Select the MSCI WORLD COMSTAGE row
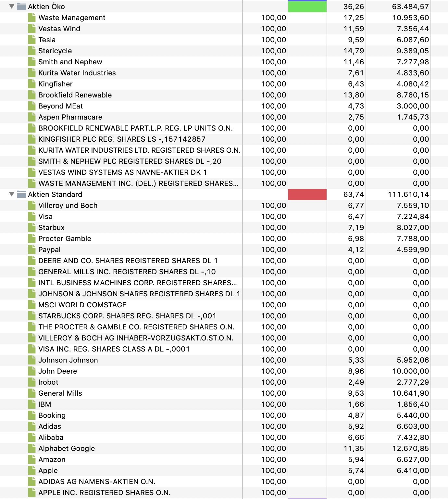The height and width of the screenshot is (499, 448). (x=224, y=305)
